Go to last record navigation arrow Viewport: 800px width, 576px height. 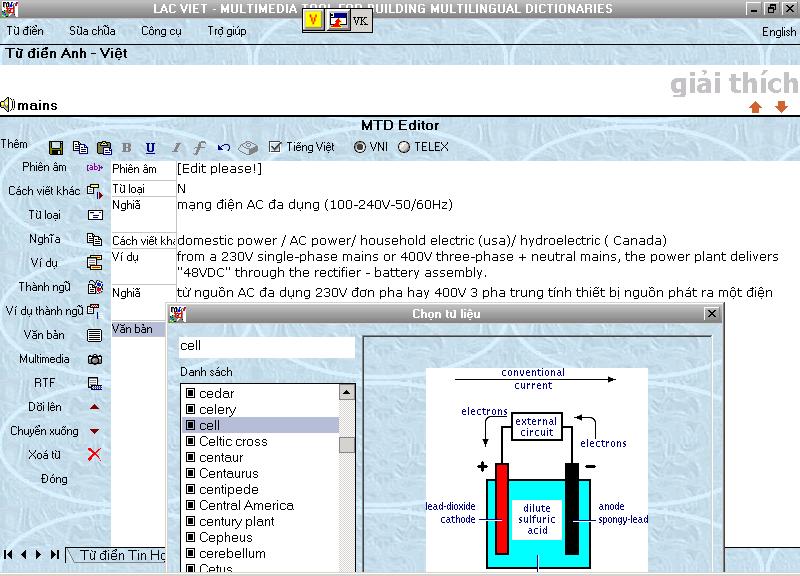tap(55, 554)
